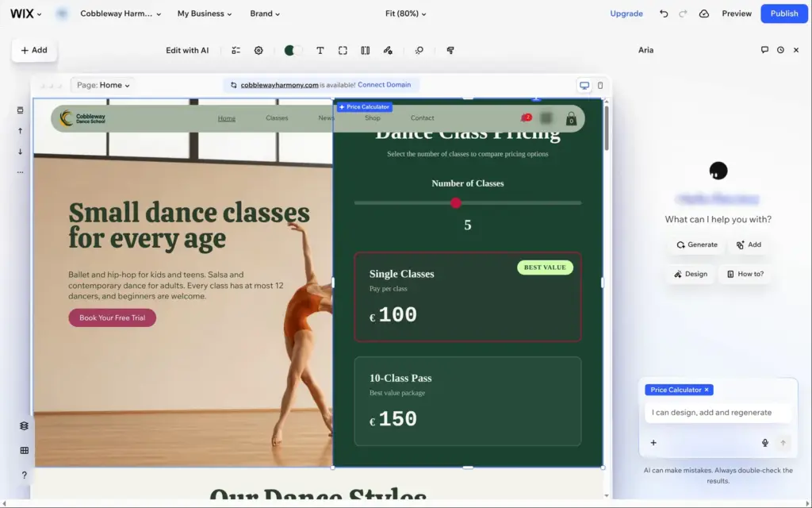Open the site color theme swatch
Viewport: 812px width, 508px height.
(x=293, y=50)
